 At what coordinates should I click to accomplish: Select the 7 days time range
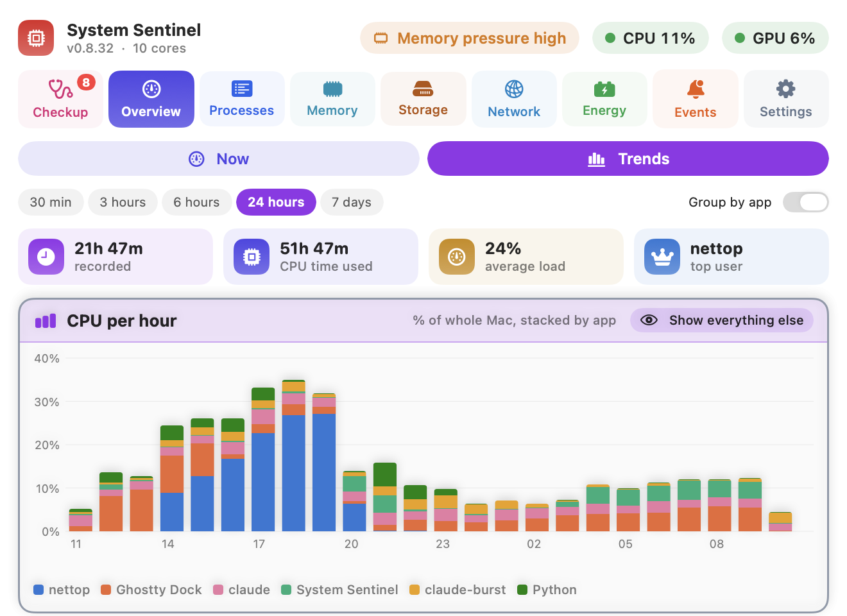352,202
